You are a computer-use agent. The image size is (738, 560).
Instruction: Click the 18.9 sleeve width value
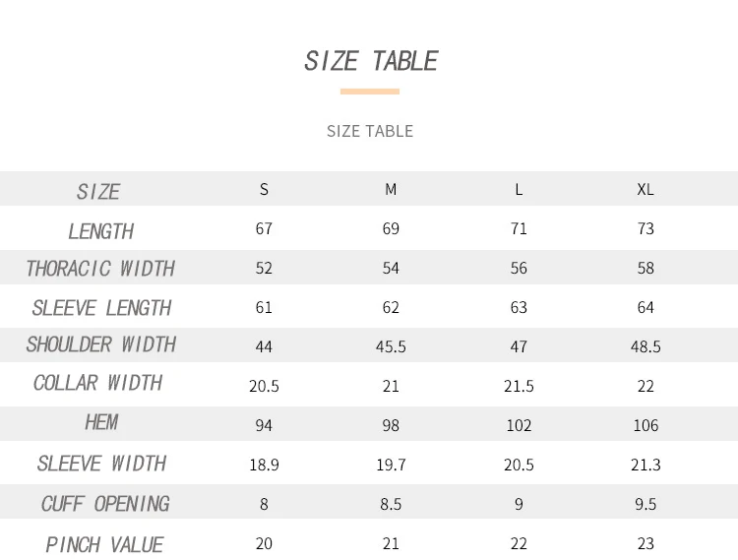(x=264, y=465)
